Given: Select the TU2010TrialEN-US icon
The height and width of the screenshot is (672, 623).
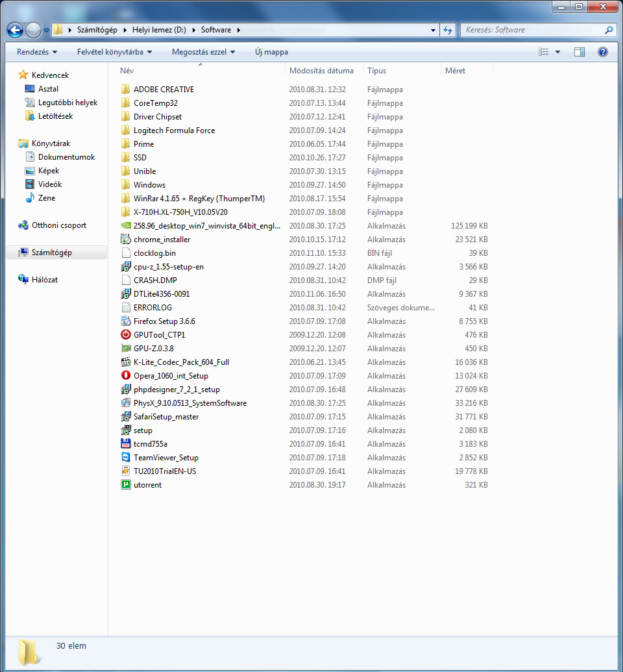Looking at the screenshot, I should click(125, 471).
